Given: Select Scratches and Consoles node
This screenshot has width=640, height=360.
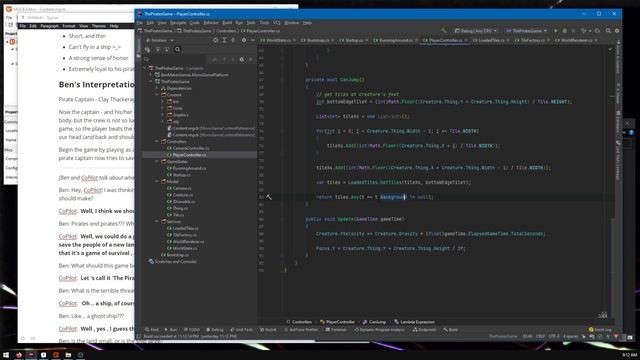Looking at the screenshot, I should point(176,262).
